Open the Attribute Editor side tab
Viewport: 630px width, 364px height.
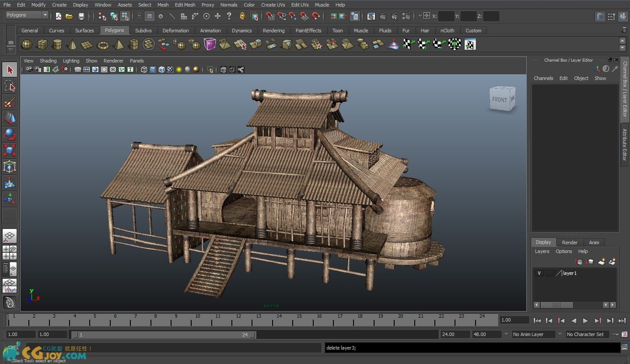(625, 144)
